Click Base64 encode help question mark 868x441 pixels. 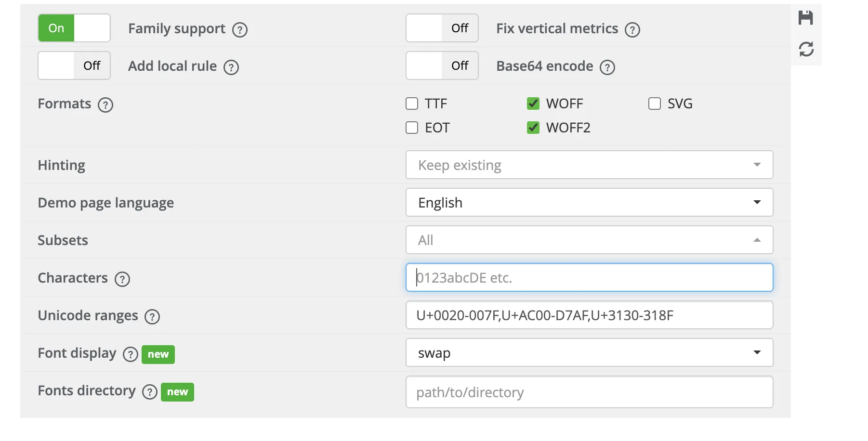607,67
